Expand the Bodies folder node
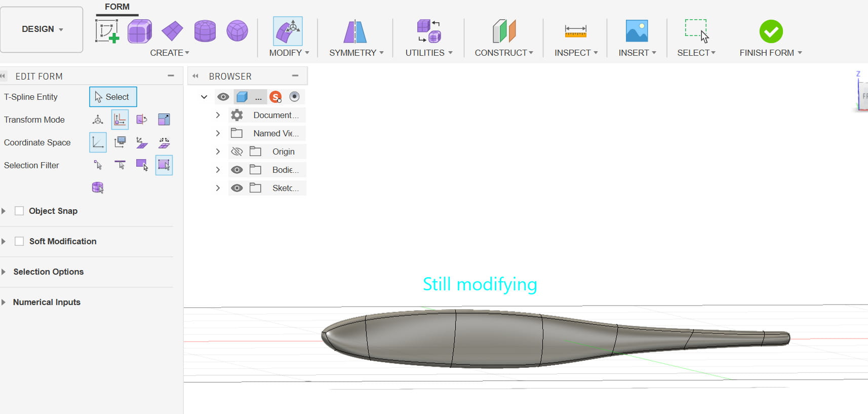 click(218, 170)
